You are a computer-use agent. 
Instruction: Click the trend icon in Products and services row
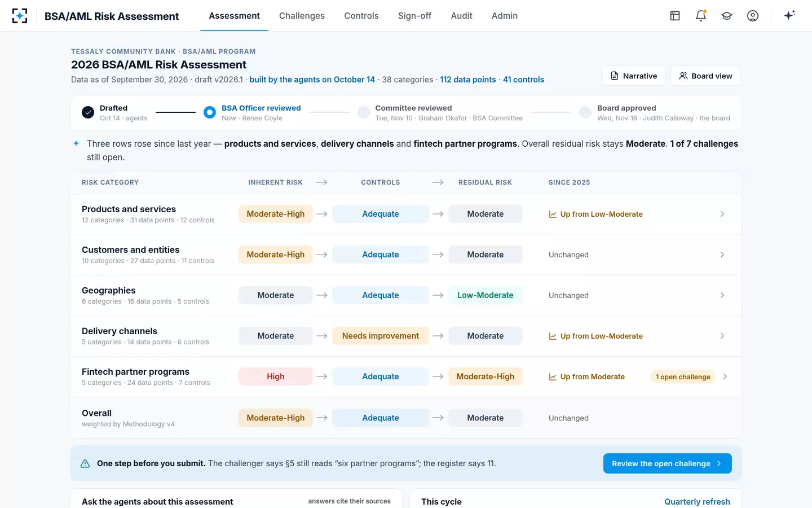click(x=553, y=214)
